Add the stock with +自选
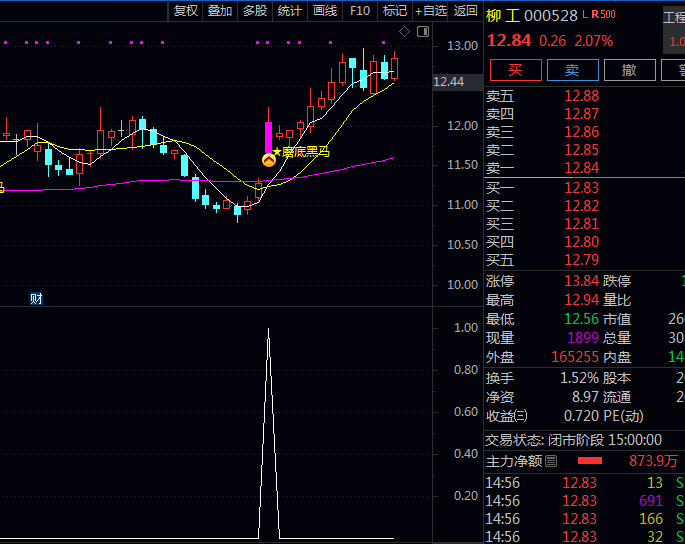The width and height of the screenshot is (685, 544). click(x=430, y=10)
